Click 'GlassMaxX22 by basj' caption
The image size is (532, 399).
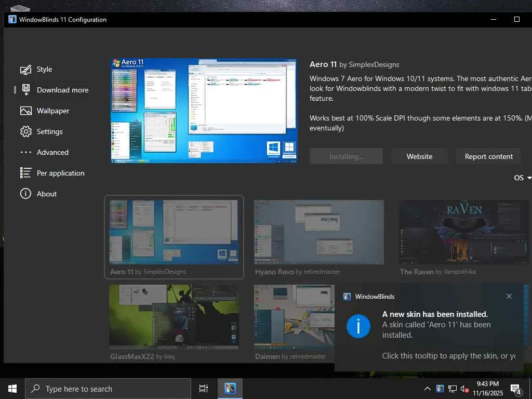point(142,356)
